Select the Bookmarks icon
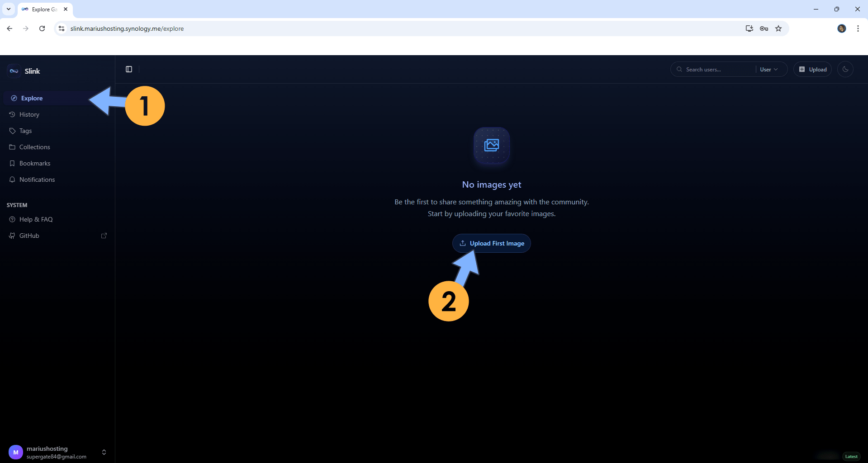This screenshot has width=868, height=463. coord(12,163)
